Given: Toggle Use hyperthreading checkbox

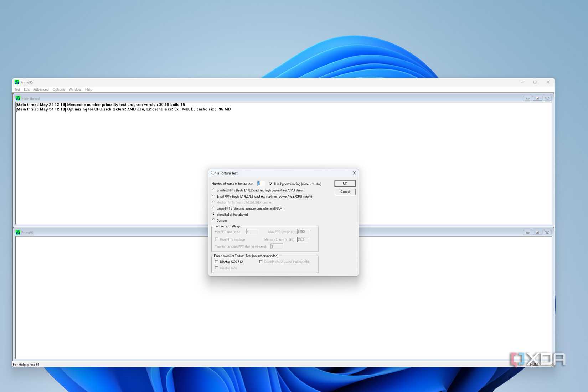Looking at the screenshot, I should [x=270, y=184].
